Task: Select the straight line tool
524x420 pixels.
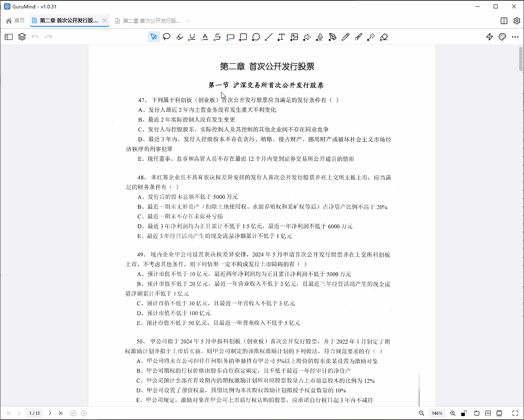Action: tap(269, 37)
